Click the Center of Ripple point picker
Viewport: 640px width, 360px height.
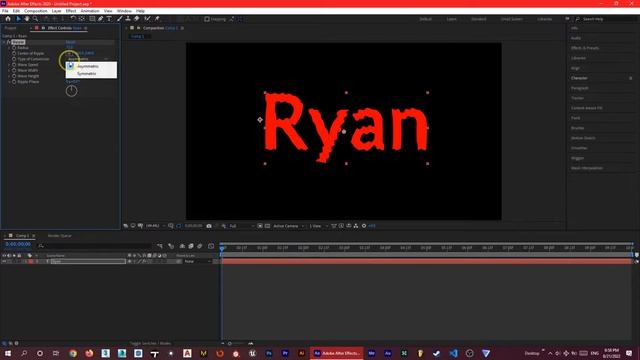tap(69, 53)
